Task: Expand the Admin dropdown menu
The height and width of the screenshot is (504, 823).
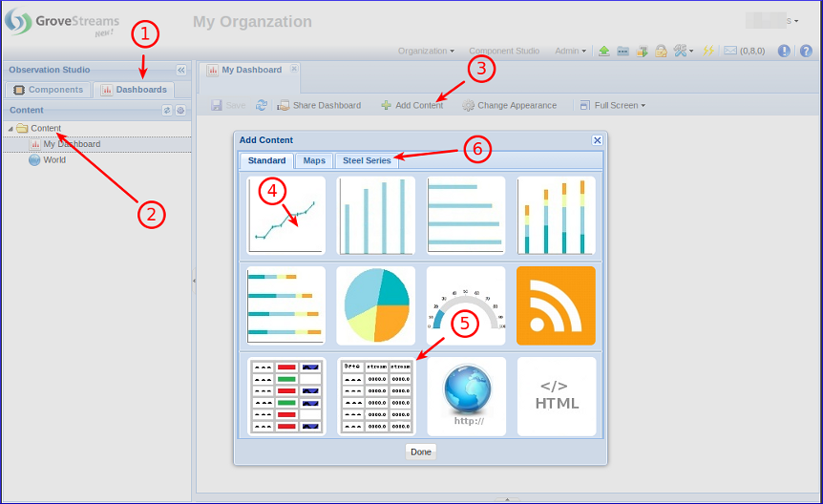Action: pyautogui.click(x=570, y=52)
